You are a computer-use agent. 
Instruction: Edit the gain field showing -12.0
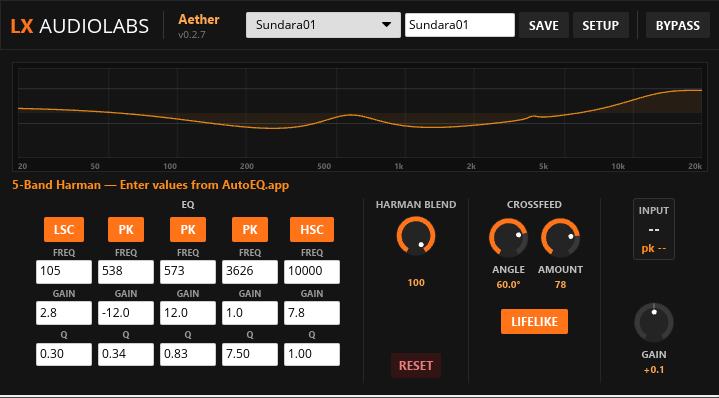(126, 313)
